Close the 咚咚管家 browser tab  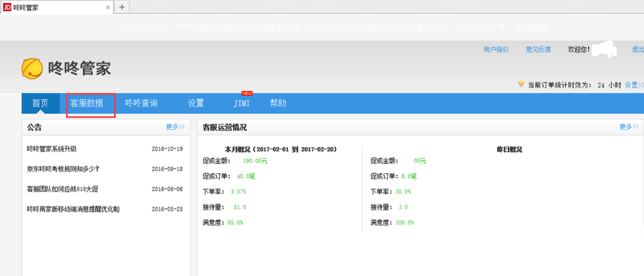point(107,7)
